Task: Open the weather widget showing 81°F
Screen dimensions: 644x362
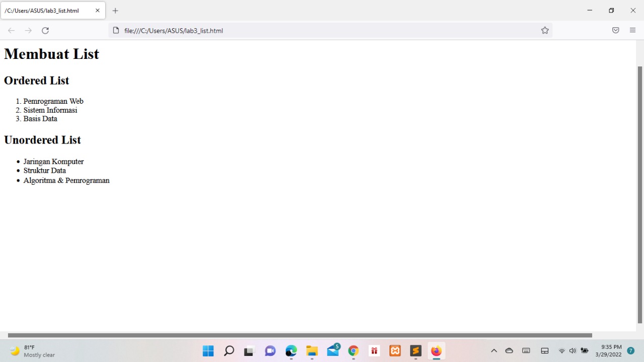Action: pyautogui.click(x=33, y=351)
